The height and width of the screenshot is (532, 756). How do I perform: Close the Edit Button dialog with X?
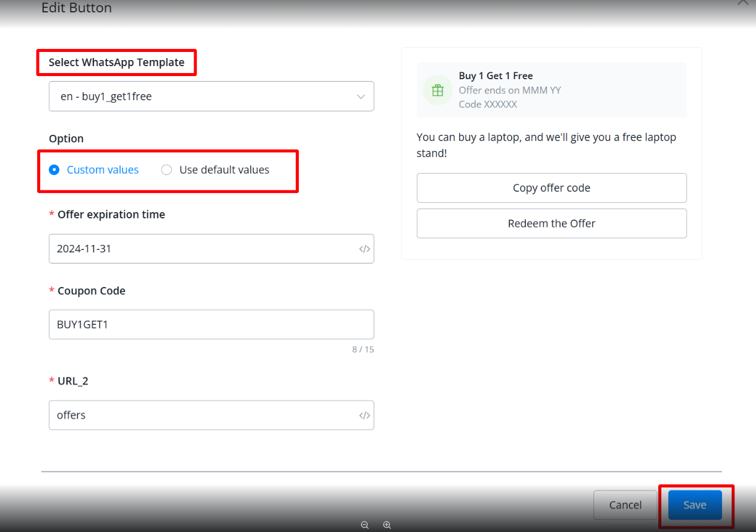tap(742, 2)
